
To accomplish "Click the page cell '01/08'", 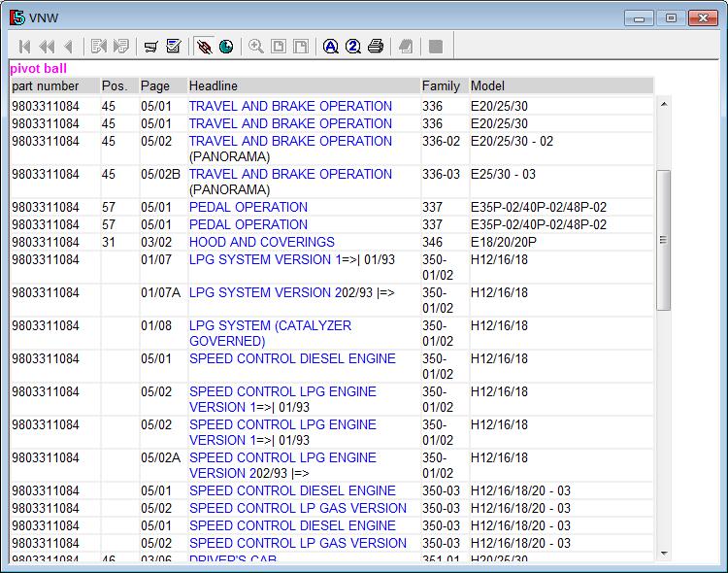I will click(x=156, y=325).
